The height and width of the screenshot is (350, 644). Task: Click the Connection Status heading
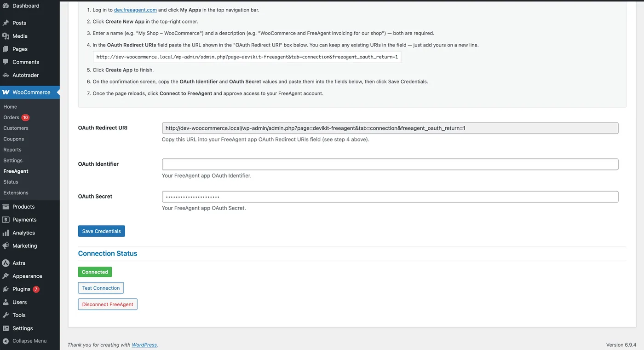tap(108, 254)
